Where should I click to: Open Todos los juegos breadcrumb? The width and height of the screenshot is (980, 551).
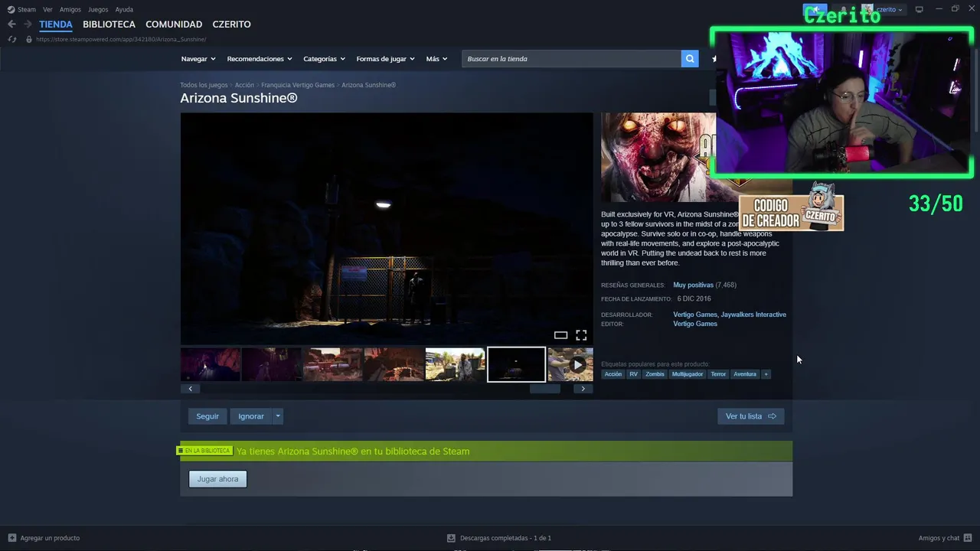204,85
